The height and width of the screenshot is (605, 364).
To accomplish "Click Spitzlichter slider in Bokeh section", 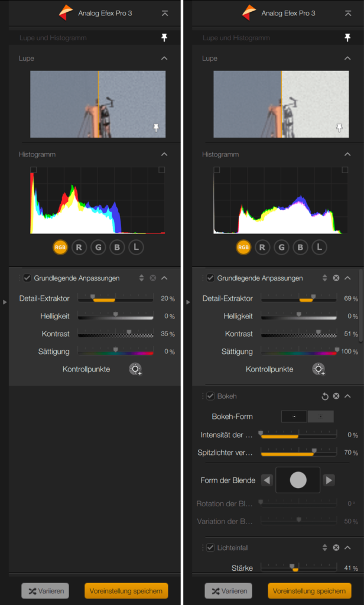I will [299, 453].
